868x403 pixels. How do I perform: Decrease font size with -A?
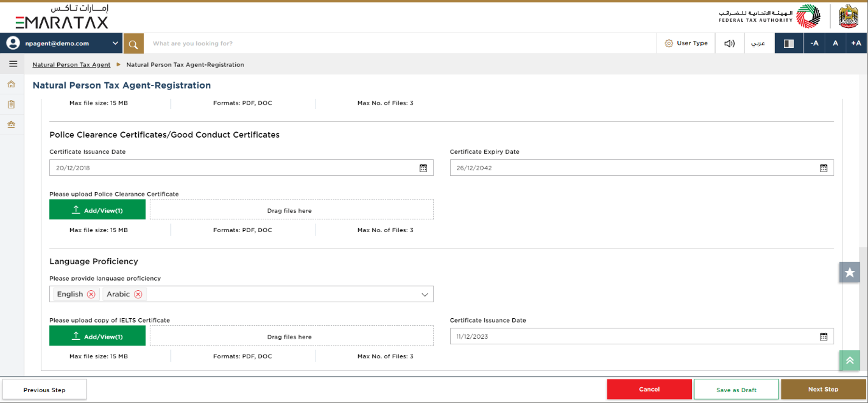click(814, 43)
